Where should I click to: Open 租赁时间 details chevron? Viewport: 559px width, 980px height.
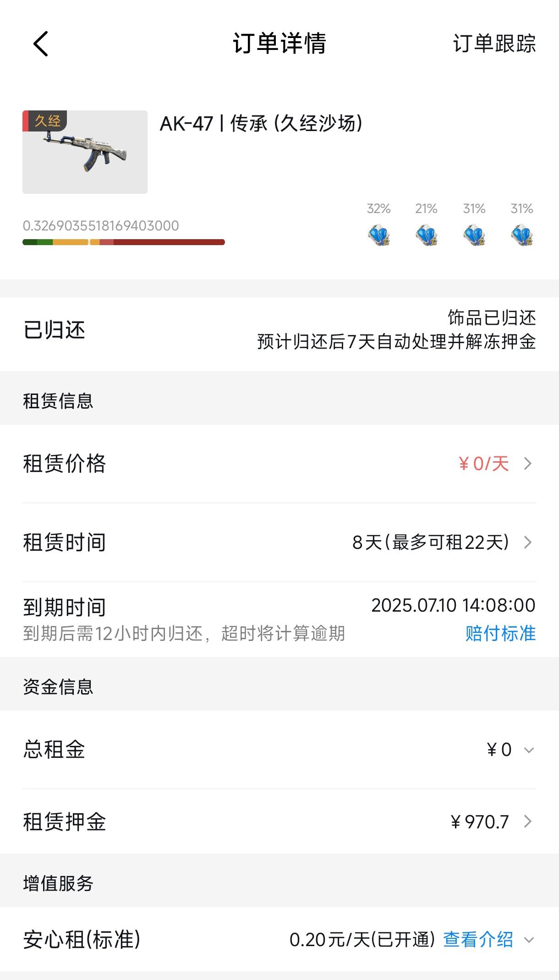tap(528, 542)
